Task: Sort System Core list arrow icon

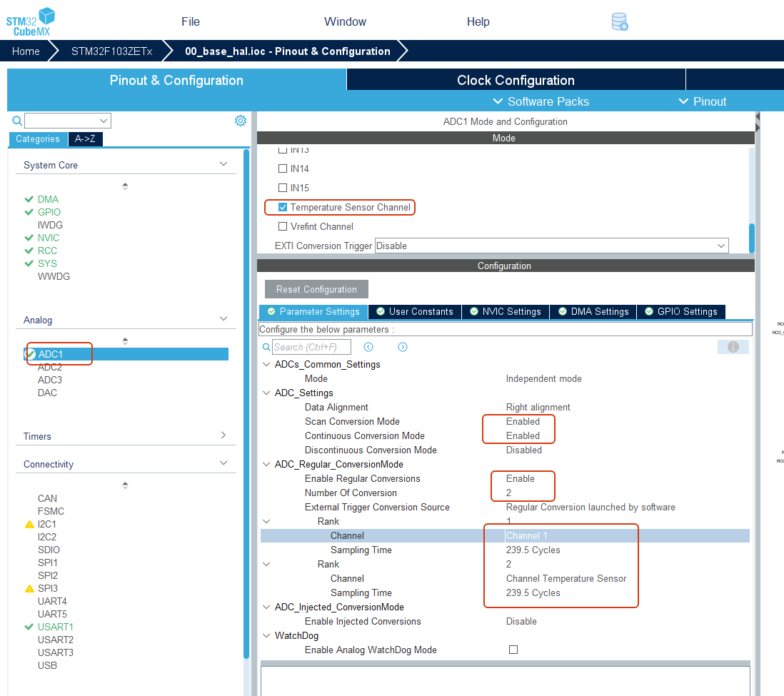Action: click(125, 186)
